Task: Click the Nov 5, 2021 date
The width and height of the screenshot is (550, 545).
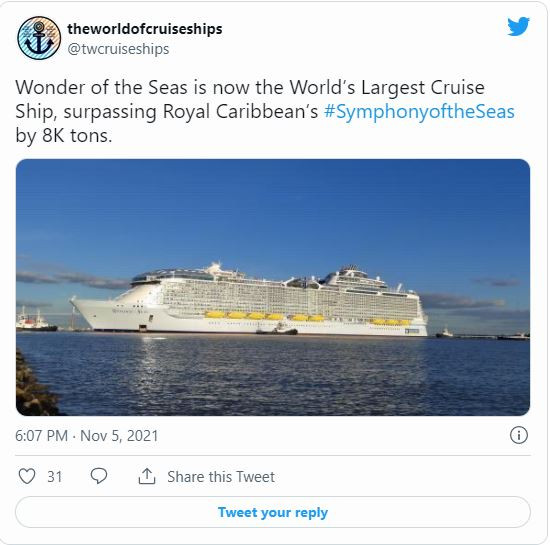Action: click(119, 436)
